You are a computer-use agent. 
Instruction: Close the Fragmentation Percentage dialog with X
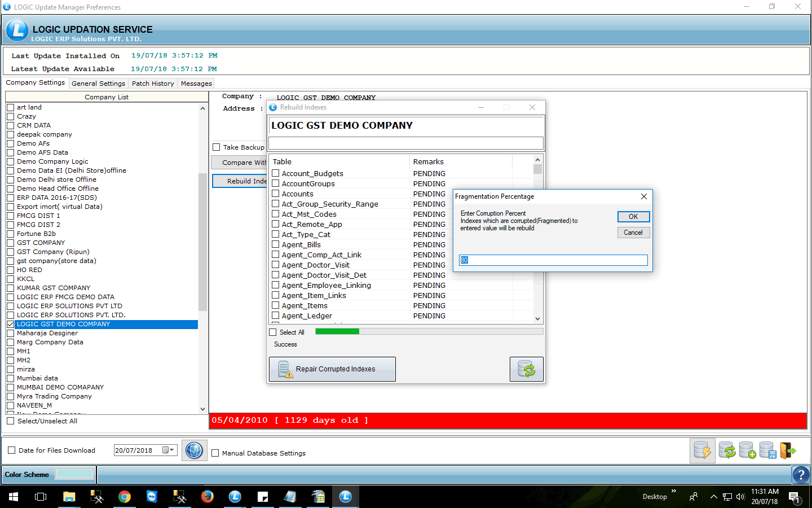click(644, 196)
